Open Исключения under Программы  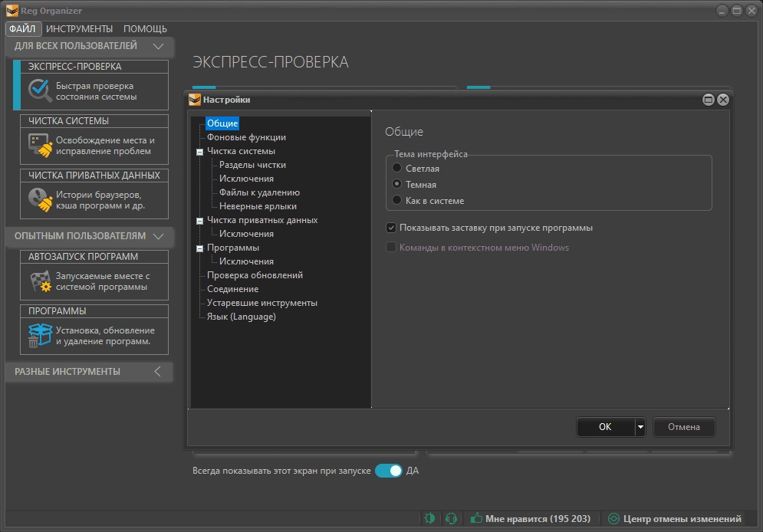click(x=246, y=261)
